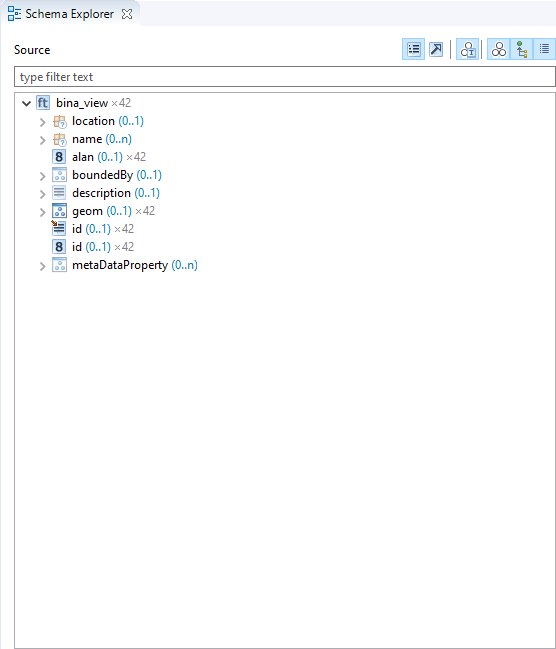Select the name (0..n) label
This screenshot has height=649, width=556.
point(102,139)
